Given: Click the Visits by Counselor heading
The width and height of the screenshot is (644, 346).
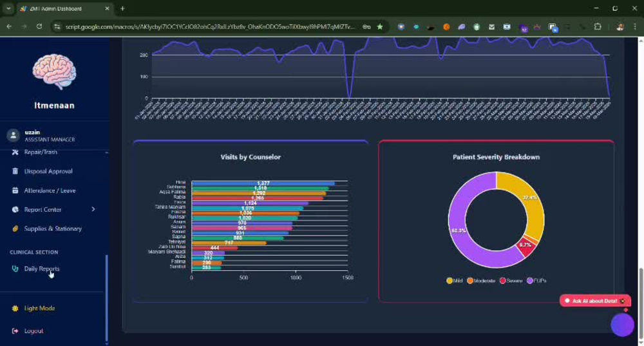Looking at the screenshot, I should point(251,157).
